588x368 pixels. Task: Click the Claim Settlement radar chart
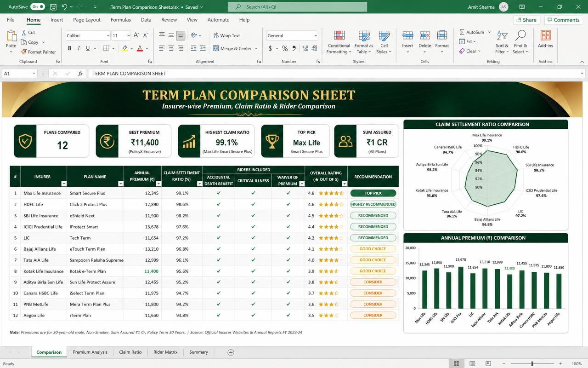click(486, 180)
